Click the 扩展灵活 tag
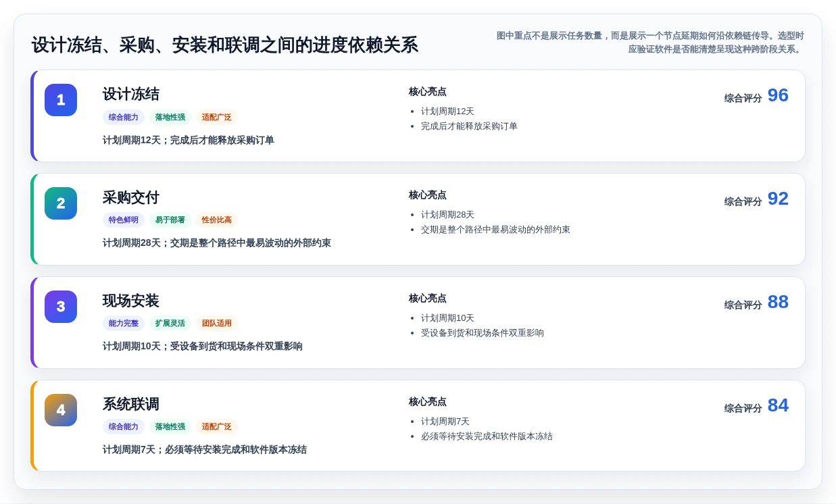The image size is (836, 504). pyautogui.click(x=170, y=324)
